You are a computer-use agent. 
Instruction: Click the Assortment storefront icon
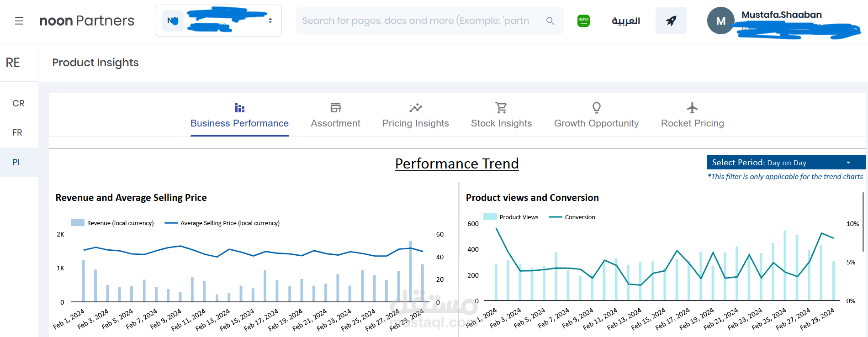pyautogui.click(x=335, y=108)
